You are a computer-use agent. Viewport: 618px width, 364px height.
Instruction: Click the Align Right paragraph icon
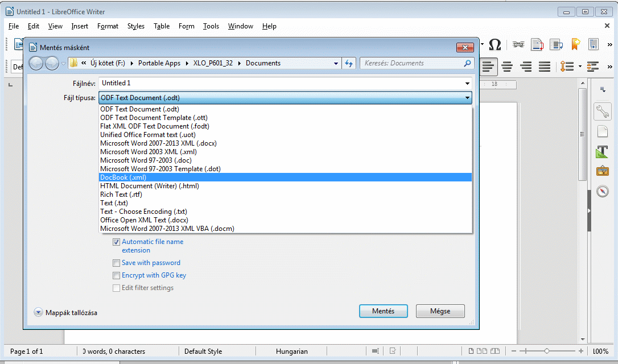point(526,67)
